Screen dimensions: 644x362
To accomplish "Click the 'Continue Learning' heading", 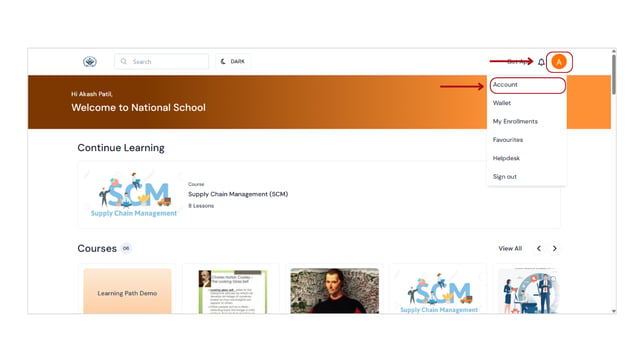I will [121, 148].
